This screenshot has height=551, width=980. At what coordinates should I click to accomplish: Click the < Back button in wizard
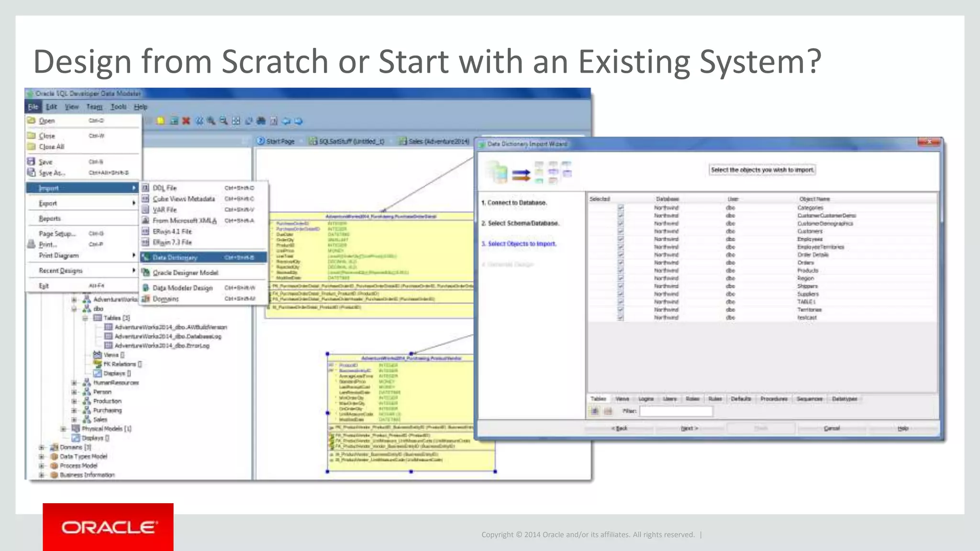(619, 428)
